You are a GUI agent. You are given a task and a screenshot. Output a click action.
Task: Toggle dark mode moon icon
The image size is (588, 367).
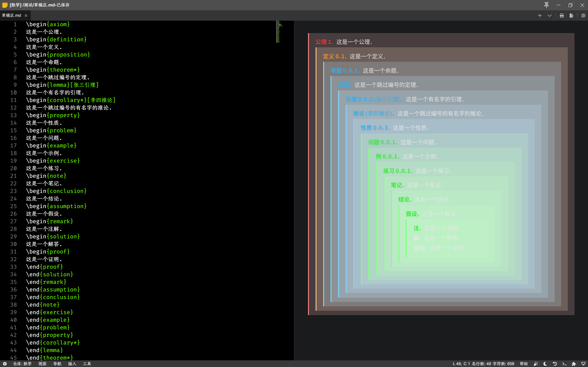point(545,364)
